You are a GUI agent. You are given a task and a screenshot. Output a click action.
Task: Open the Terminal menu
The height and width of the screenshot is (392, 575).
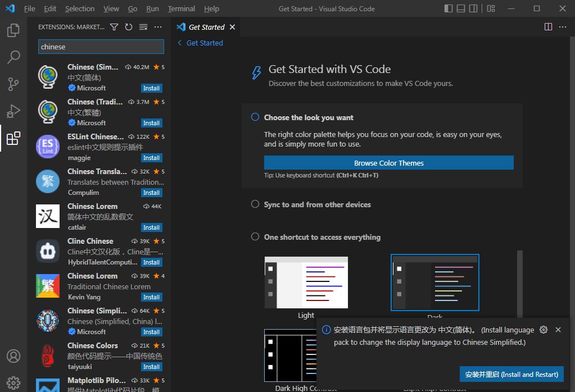[x=181, y=8]
